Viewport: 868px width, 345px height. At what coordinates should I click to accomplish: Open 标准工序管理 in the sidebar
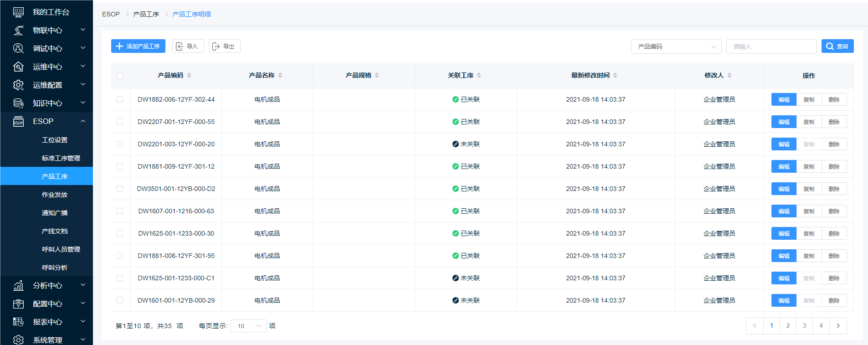pyautogui.click(x=61, y=158)
